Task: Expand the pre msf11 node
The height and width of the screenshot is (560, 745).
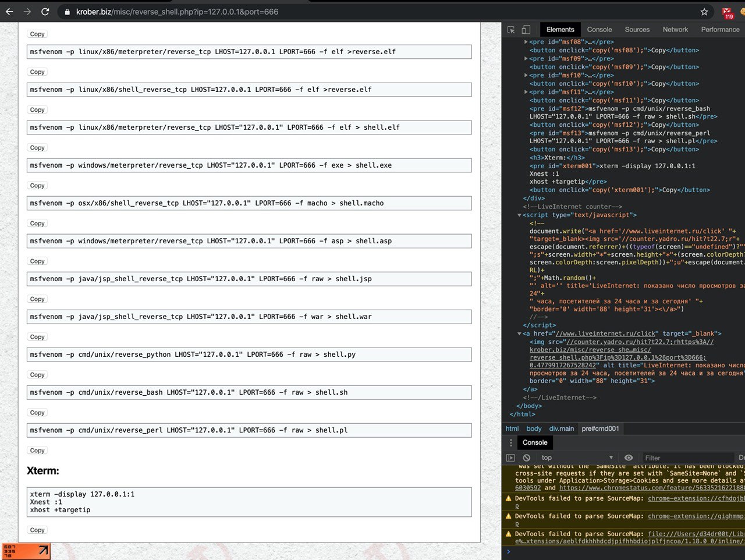Action: pos(526,92)
